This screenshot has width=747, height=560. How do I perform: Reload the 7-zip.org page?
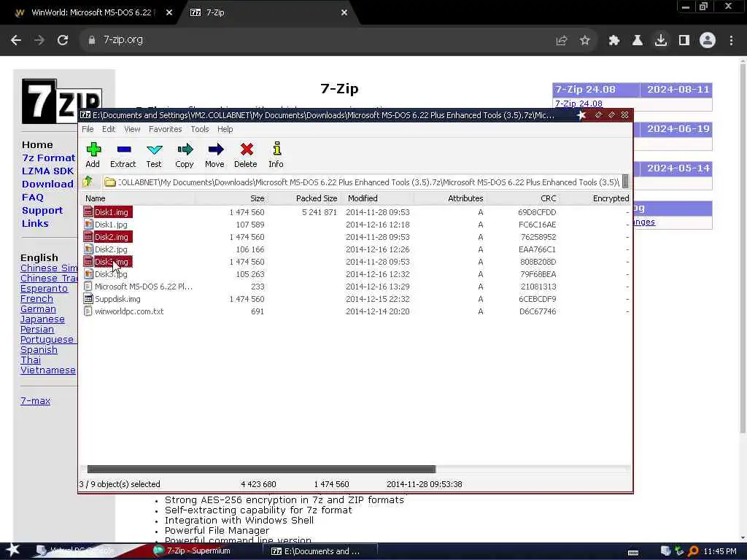tap(63, 40)
